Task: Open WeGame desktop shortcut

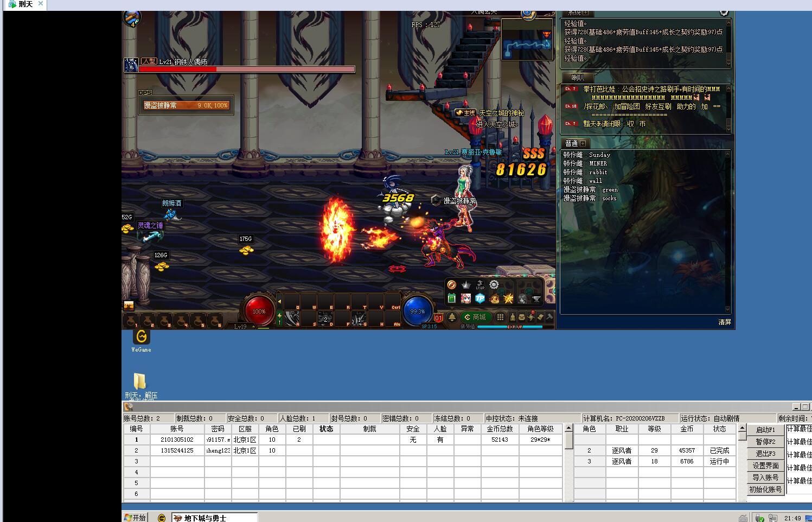Action: point(142,340)
